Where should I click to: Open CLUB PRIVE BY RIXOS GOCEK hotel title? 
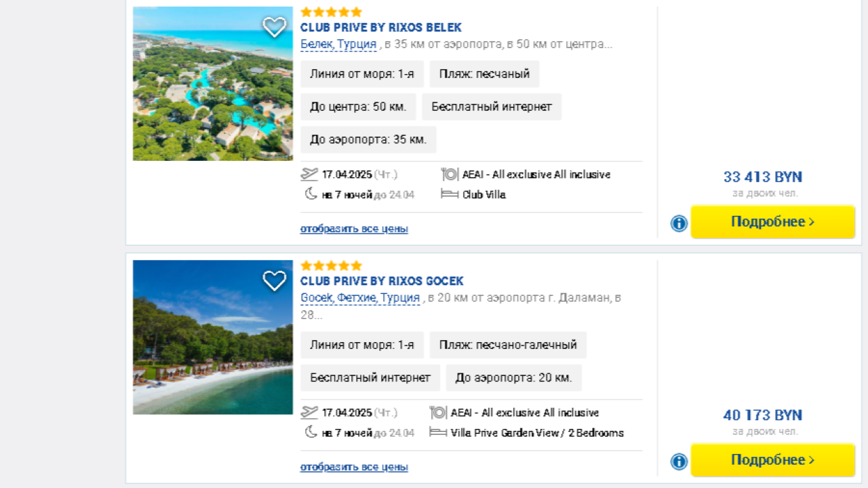coord(382,281)
